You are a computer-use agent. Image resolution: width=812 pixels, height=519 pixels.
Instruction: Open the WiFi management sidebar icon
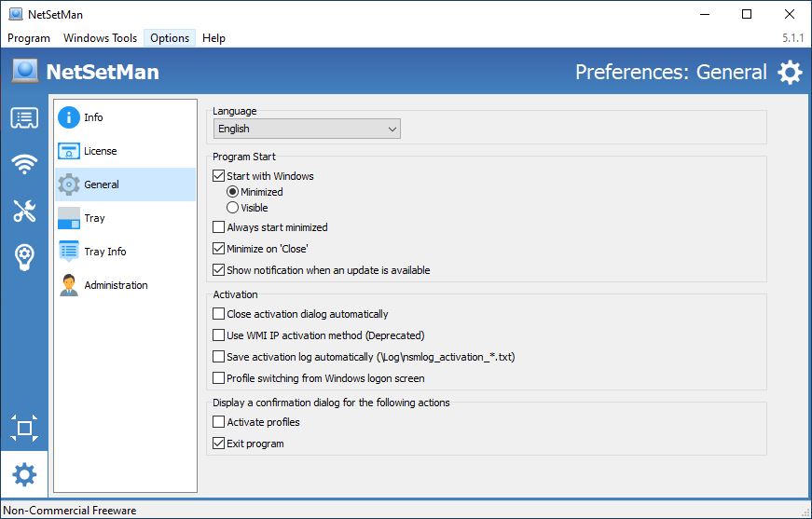point(24,164)
